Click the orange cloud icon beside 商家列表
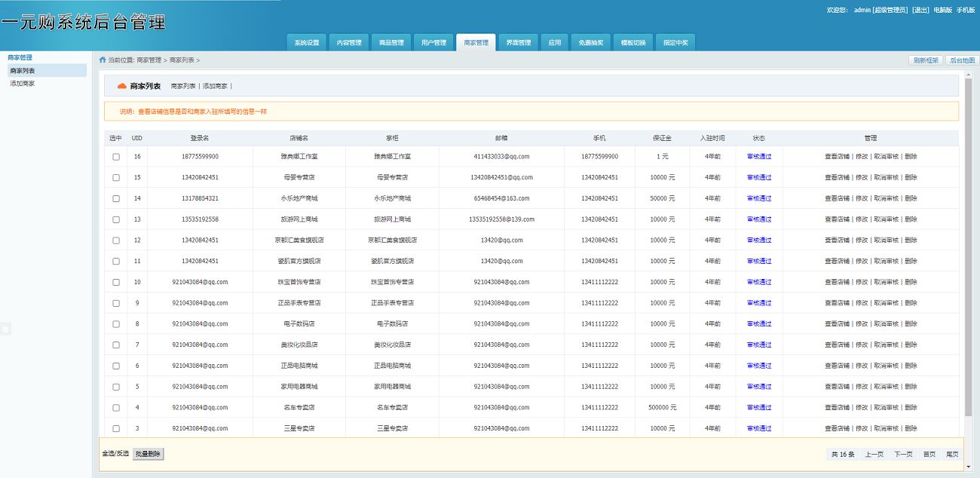Image resolution: width=980 pixels, height=478 pixels. 122,86
